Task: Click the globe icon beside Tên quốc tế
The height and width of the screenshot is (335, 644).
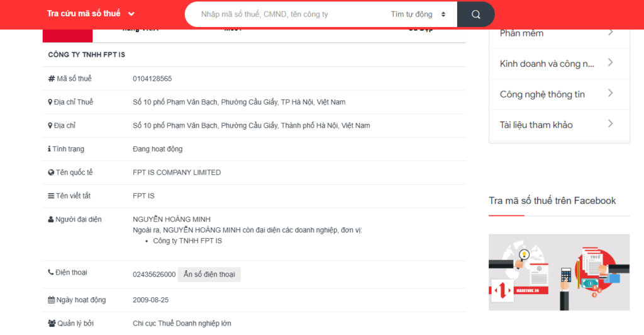Action: 51,173
